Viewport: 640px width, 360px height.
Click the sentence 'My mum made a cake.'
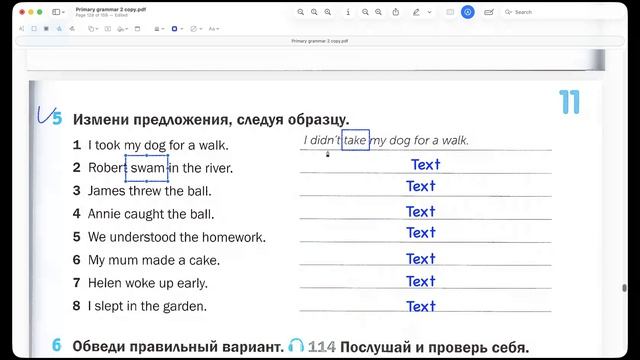point(154,260)
